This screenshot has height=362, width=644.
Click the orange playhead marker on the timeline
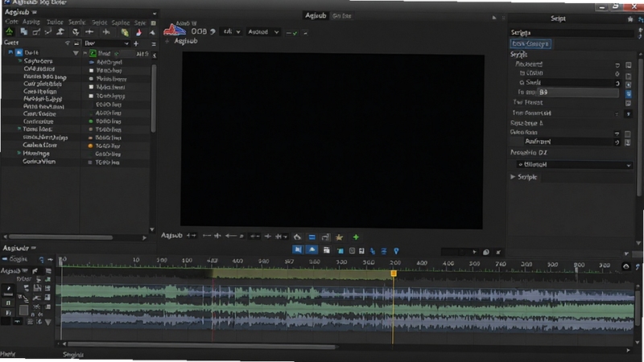point(394,274)
